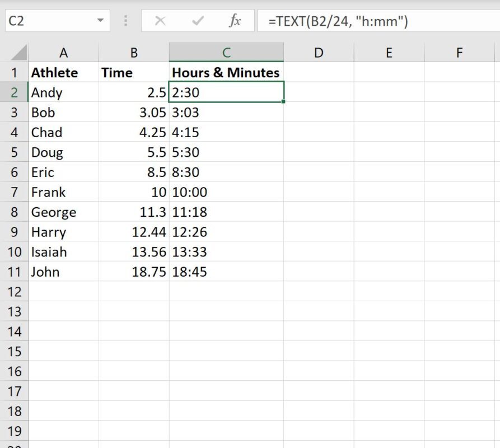Click the Cancel (X) icon in formula bar

pos(160,21)
